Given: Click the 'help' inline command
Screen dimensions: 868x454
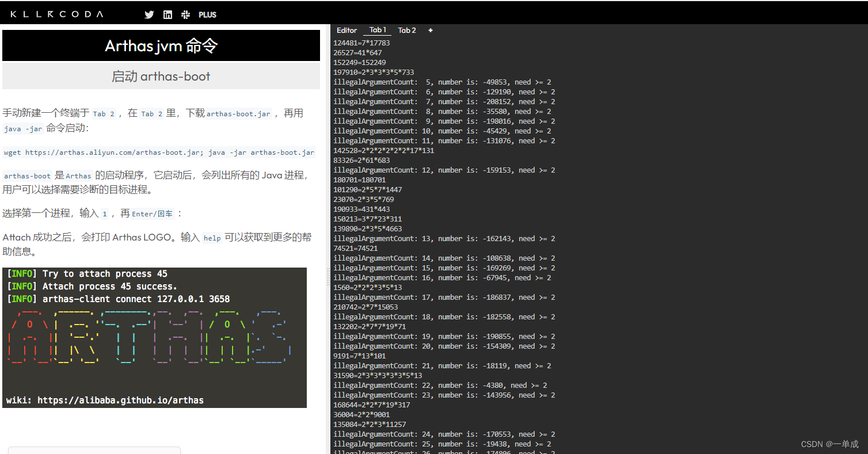Looking at the screenshot, I should (x=212, y=238).
